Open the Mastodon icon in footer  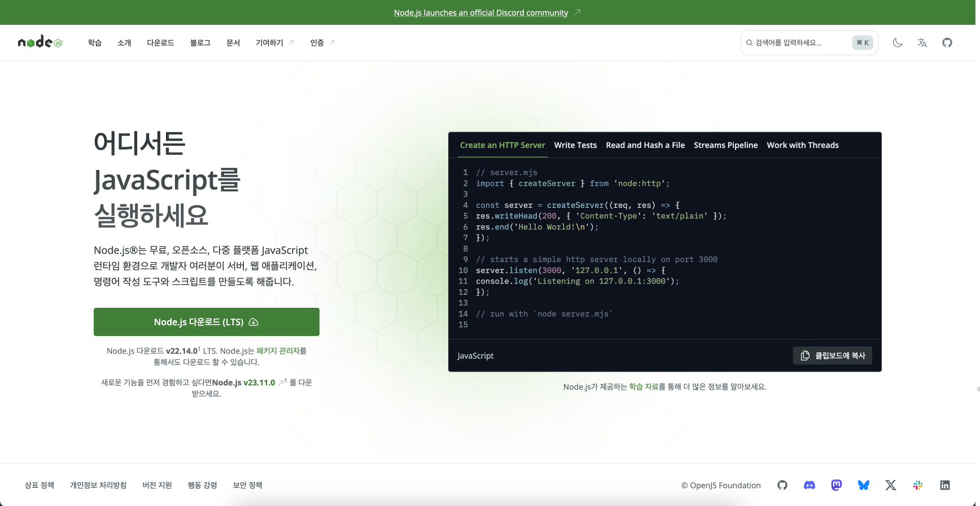point(837,485)
